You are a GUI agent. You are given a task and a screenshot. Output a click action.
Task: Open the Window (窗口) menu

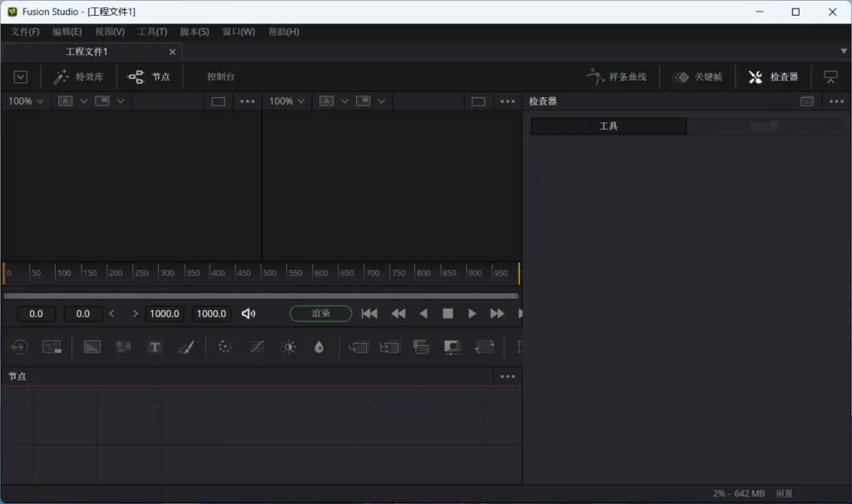click(x=239, y=32)
